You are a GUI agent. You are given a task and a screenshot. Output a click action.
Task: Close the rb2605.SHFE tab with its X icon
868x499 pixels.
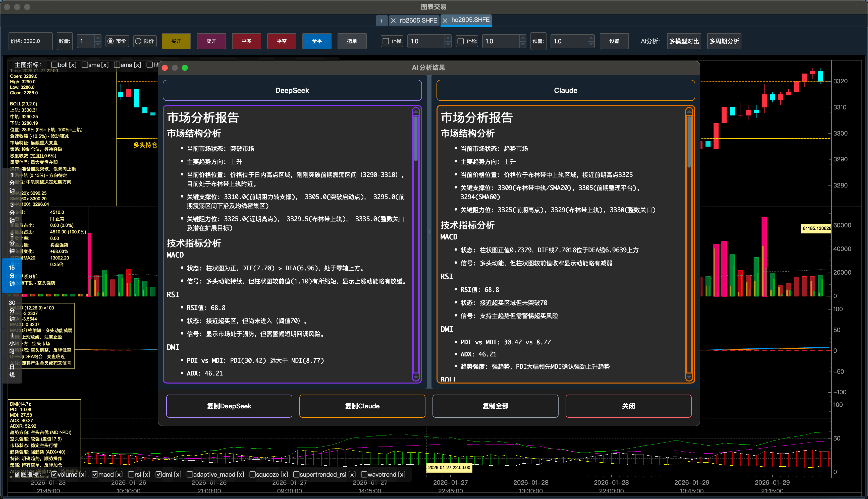[393, 21]
